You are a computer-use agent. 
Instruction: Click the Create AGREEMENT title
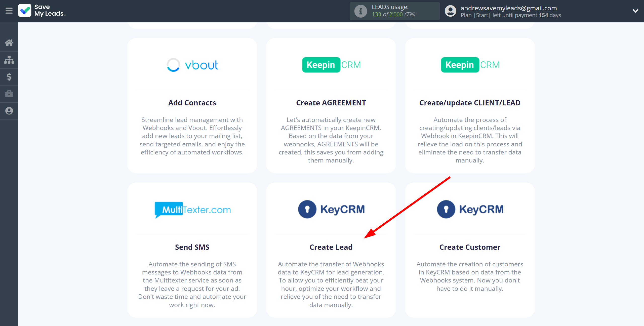coord(331,103)
